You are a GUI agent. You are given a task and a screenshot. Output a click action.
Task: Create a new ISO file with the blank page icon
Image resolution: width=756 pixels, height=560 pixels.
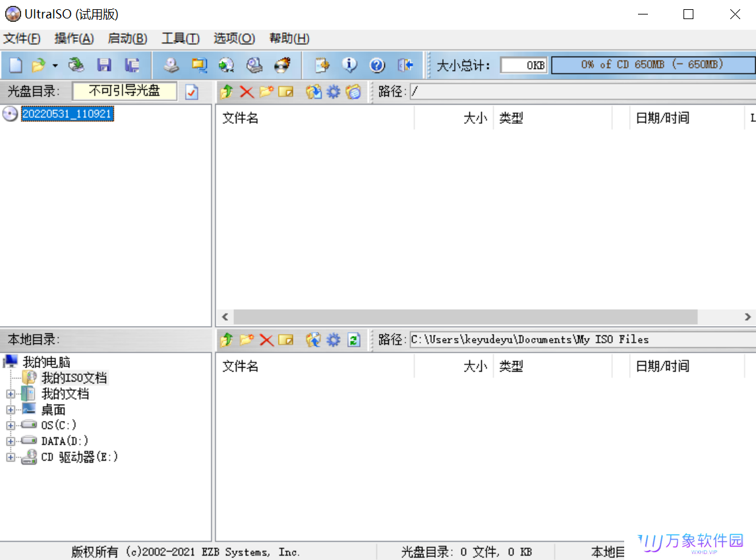15,65
